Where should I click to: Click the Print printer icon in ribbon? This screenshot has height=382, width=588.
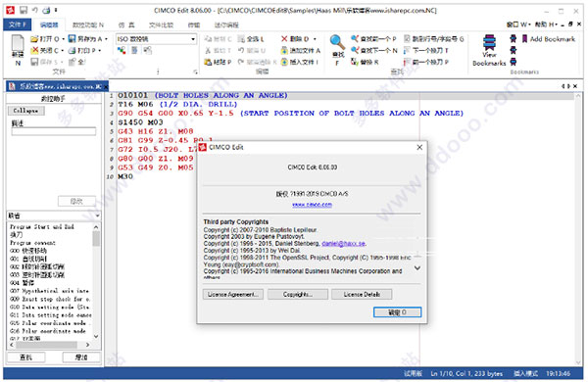tap(72, 50)
